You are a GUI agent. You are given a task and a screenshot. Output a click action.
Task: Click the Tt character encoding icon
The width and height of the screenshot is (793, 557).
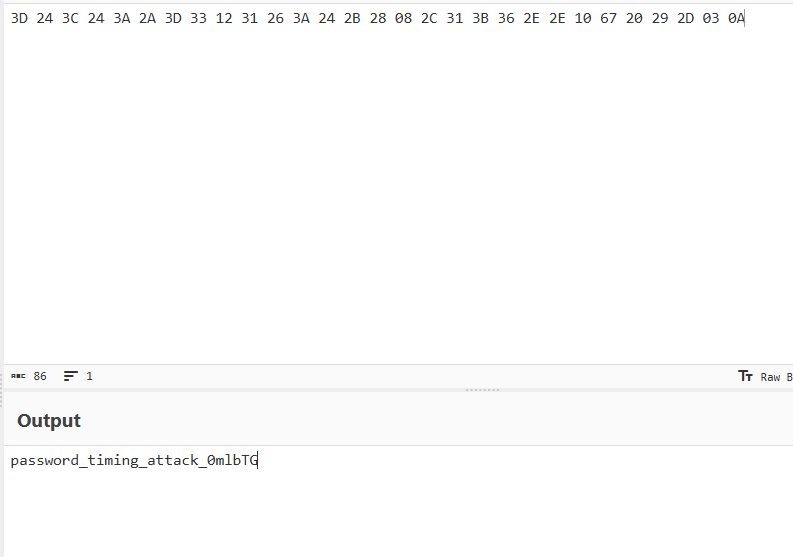point(745,376)
